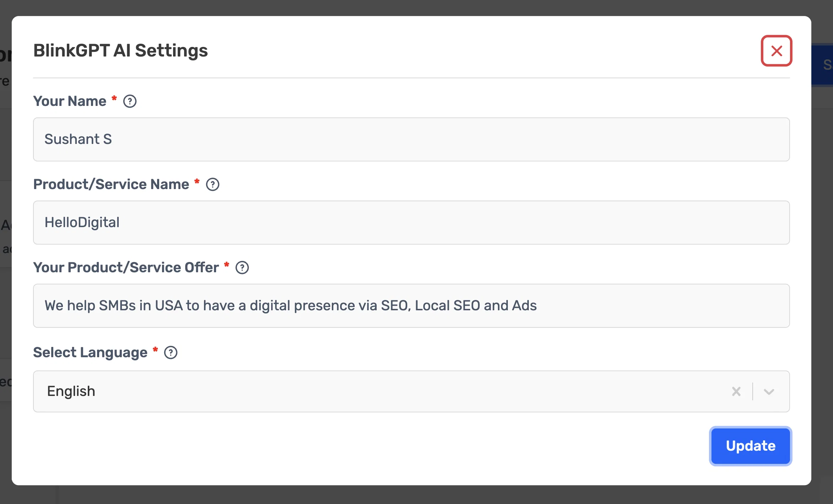Click the Update button
This screenshot has height=504, width=833.
pos(751,446)
